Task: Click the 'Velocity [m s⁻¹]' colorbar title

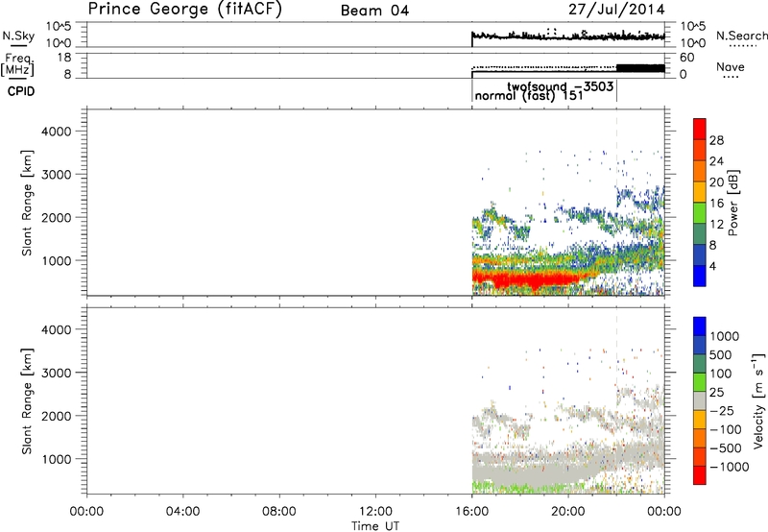Action: click(758, 400)
